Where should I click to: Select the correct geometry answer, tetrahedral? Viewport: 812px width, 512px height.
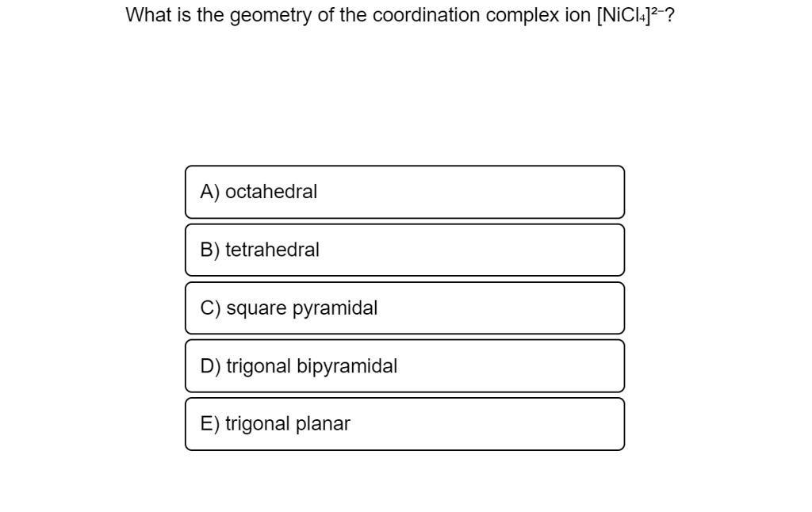click(404, 250)
